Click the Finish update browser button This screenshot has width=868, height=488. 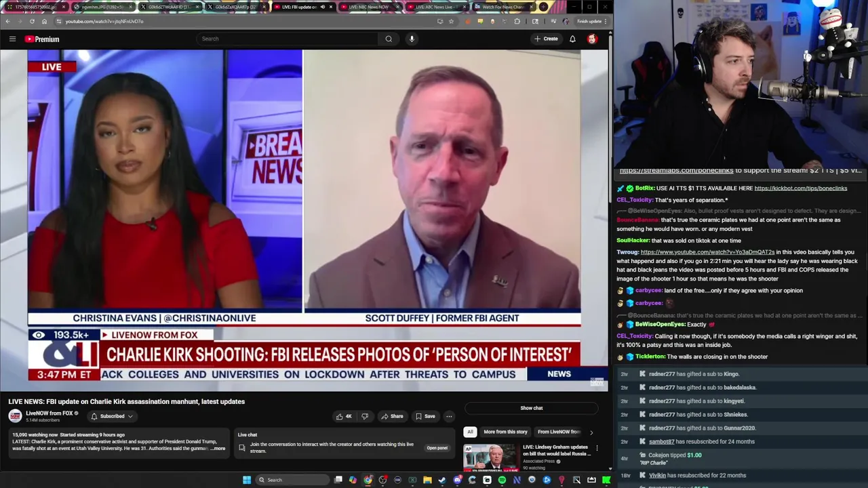tap(587, 21)
